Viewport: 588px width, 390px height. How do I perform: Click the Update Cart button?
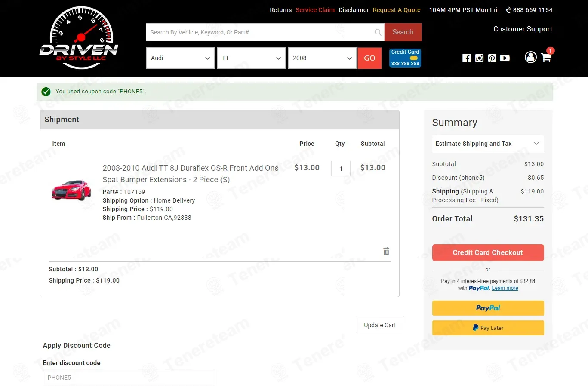tap(380, 326)
